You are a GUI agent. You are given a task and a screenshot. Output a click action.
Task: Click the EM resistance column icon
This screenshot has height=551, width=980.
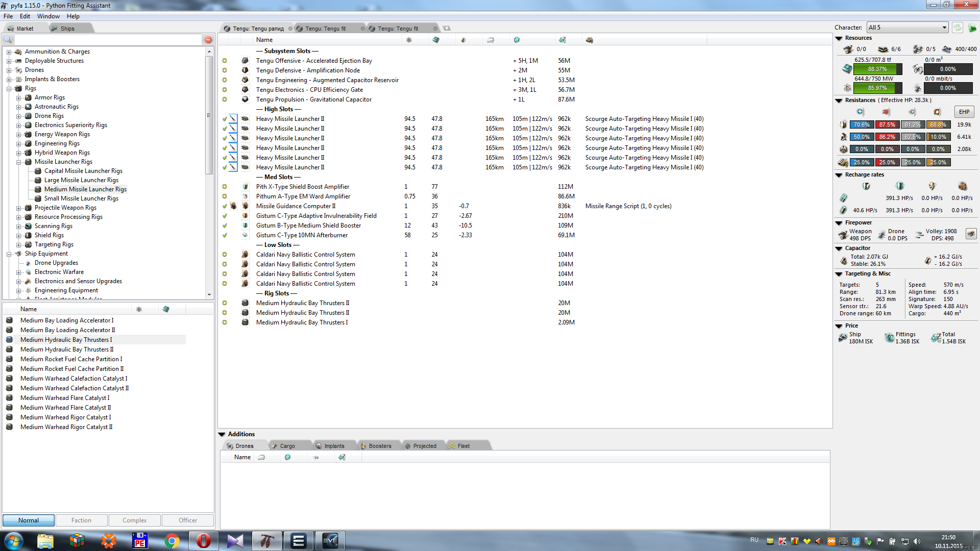861,112
